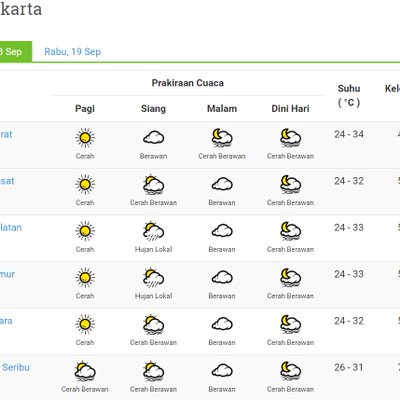Click the Malam moon-cloud icon in 24 - 34 row

tap(222, 138)
